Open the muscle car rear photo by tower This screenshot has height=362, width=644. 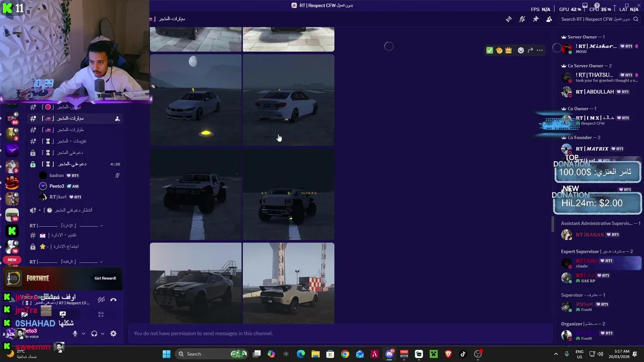[x=288, y=283]
